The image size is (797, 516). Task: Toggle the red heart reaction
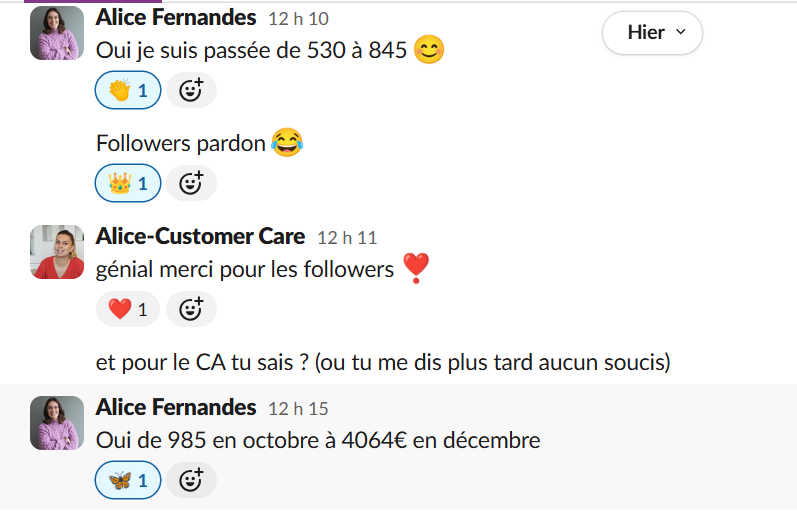(127, 309)
